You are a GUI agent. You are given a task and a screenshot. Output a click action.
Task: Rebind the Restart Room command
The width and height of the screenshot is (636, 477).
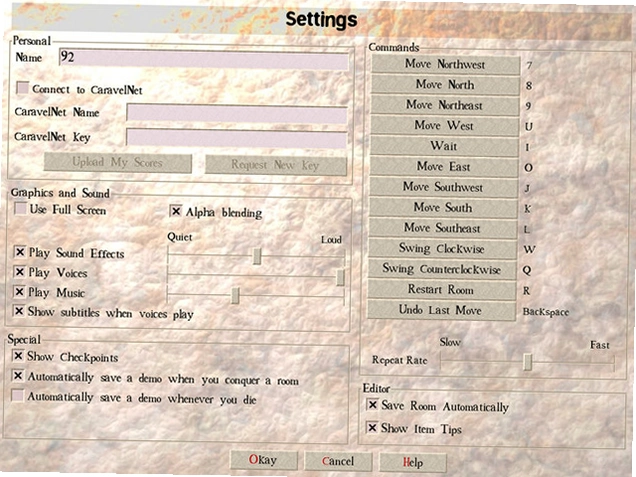[x=441, y=290]
